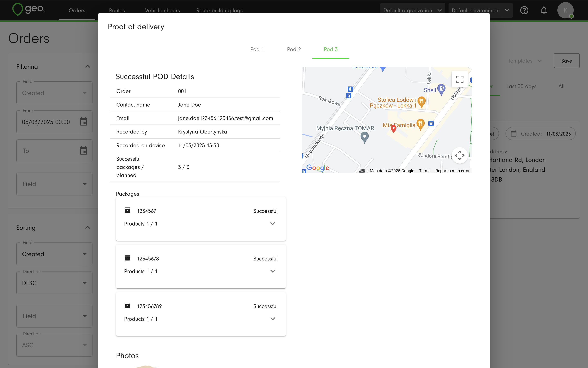Switch to the Pod 1 tab

[257, 49]
